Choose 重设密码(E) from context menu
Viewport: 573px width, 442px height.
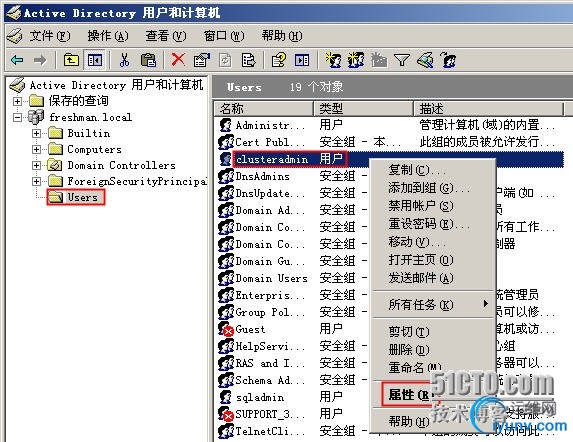pos(433,224)
